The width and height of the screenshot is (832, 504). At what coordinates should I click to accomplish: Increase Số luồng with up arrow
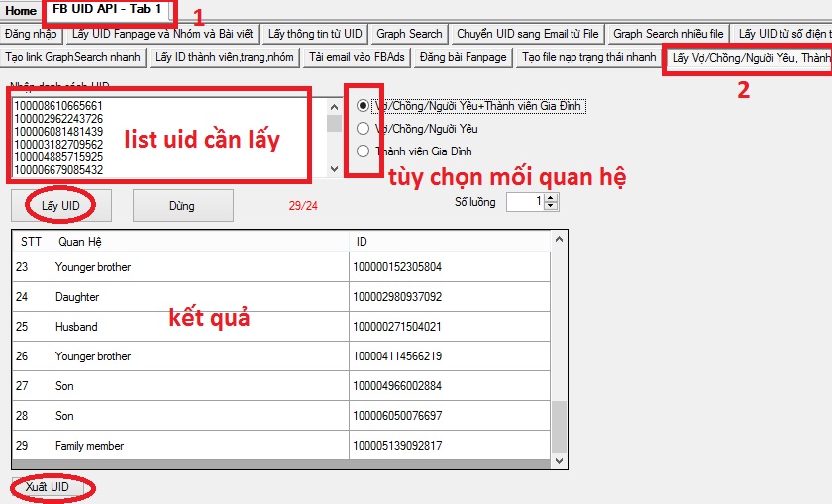pyautogui.click(x=551, y=197)
